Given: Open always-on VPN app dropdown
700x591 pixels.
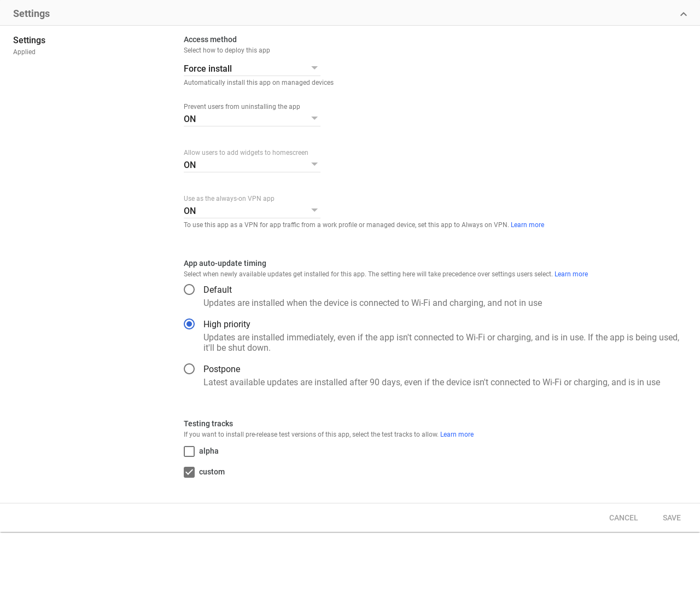Looking at the screenshot, I should [252, 211].
